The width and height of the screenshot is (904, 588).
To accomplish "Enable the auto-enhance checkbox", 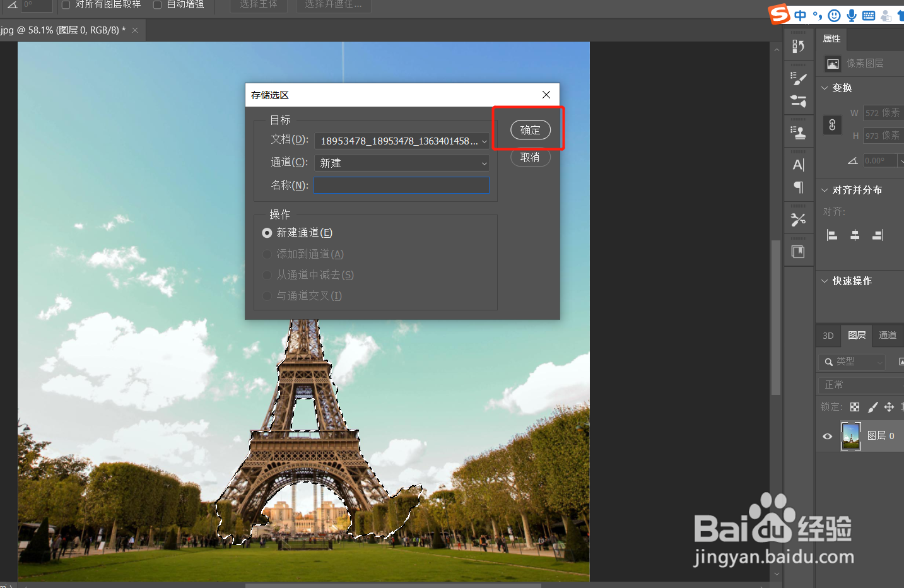I will pyautogui.click(x=157, y=5).
